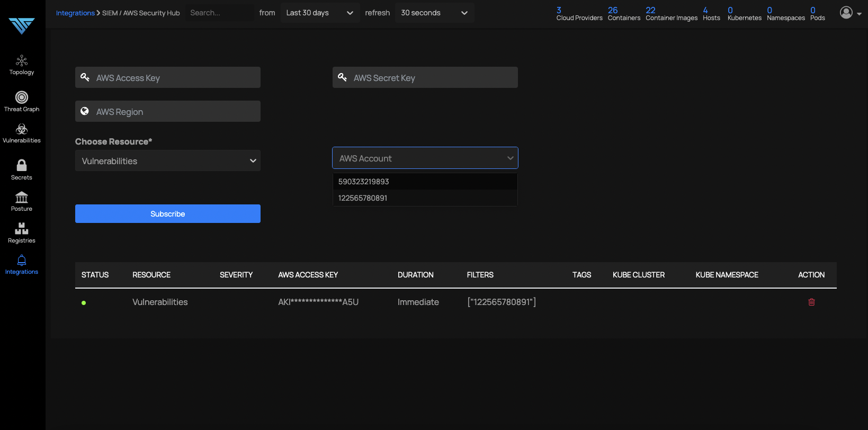
Task: Focus the AWS Access Key input
Action: click(168, 77)
